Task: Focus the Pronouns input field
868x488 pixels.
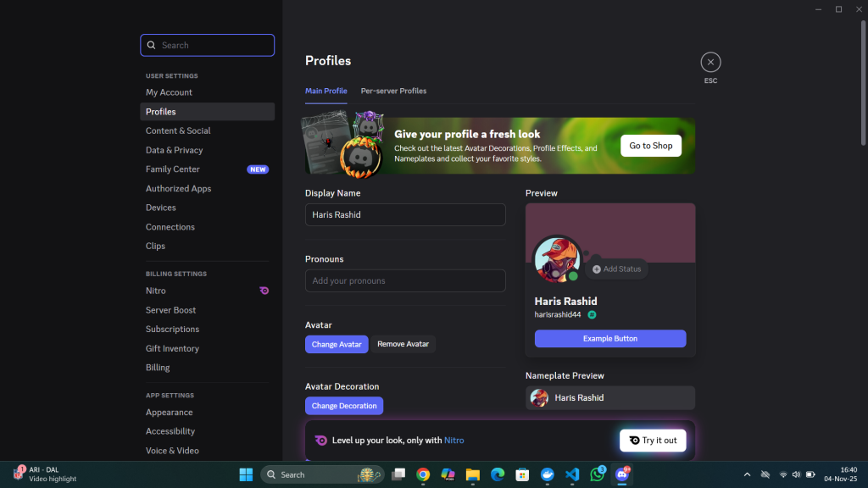Action: [x=405, y=280]
